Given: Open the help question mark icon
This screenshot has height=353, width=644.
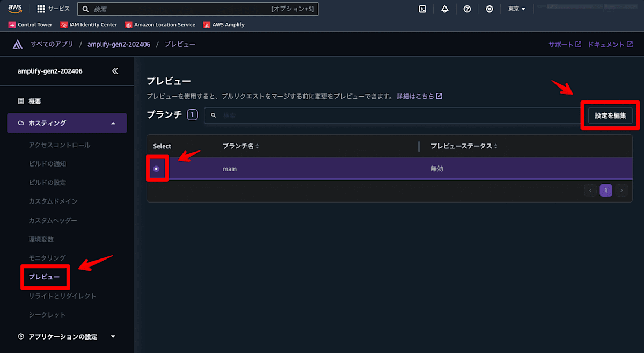Looking at the screenshot, I should (x=467, y=9).
